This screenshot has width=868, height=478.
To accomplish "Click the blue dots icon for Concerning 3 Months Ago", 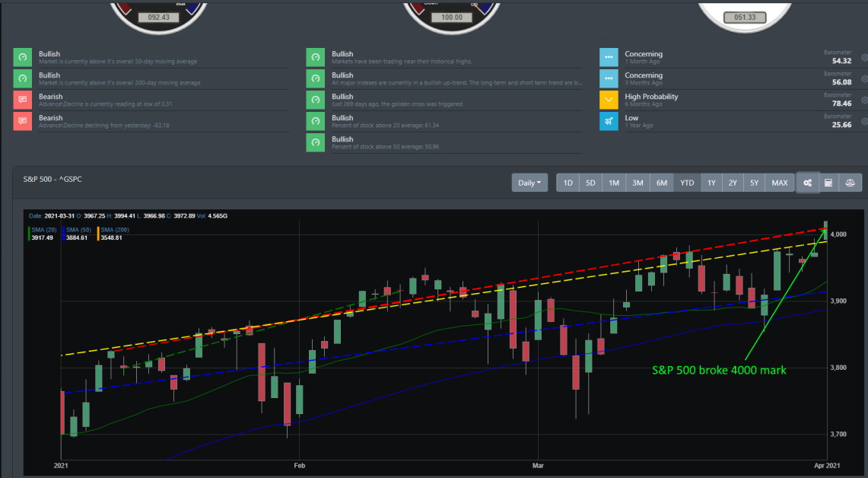I will tap(609, 78).
